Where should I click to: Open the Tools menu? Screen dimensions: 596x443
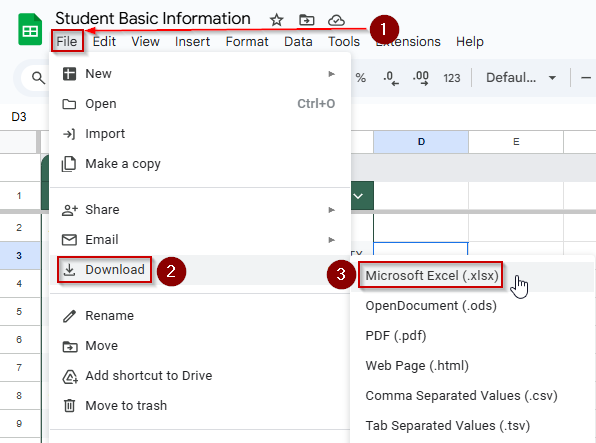pos(344,41)
